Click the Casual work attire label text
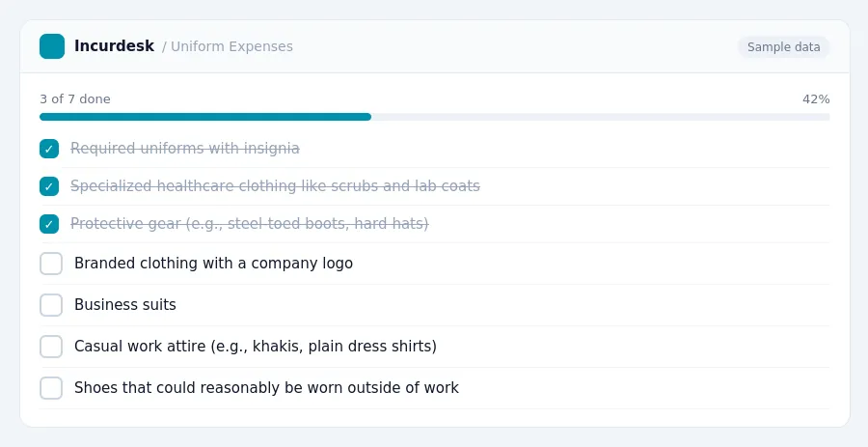Image resolution: width=868 pixels, height=447 pixels. (x=256, y=347)
